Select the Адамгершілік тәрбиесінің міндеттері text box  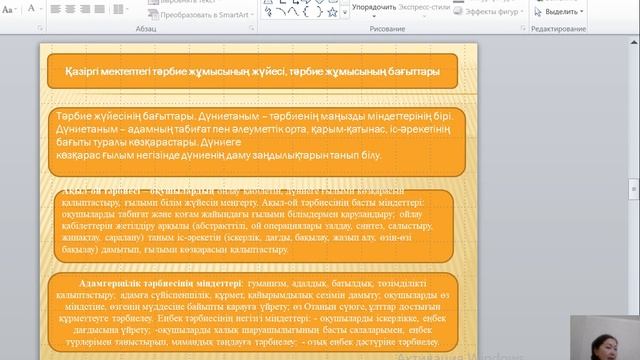pyautogui.click(x=253, y=312)
